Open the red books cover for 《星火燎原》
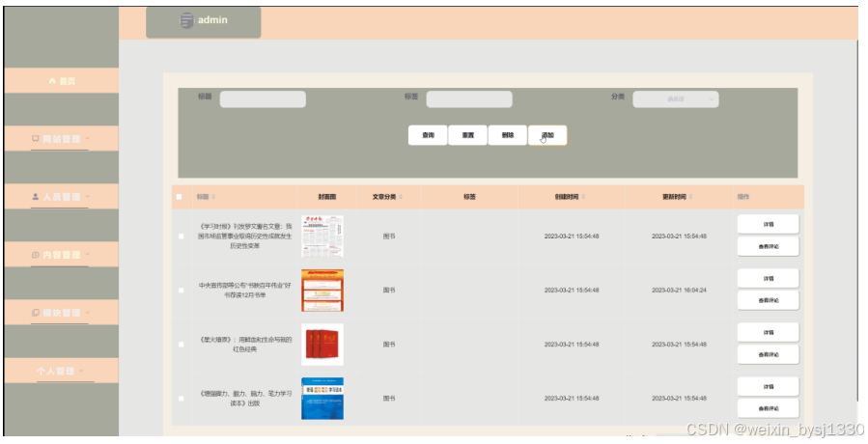868x444 pixels. [x=322, y=345]
